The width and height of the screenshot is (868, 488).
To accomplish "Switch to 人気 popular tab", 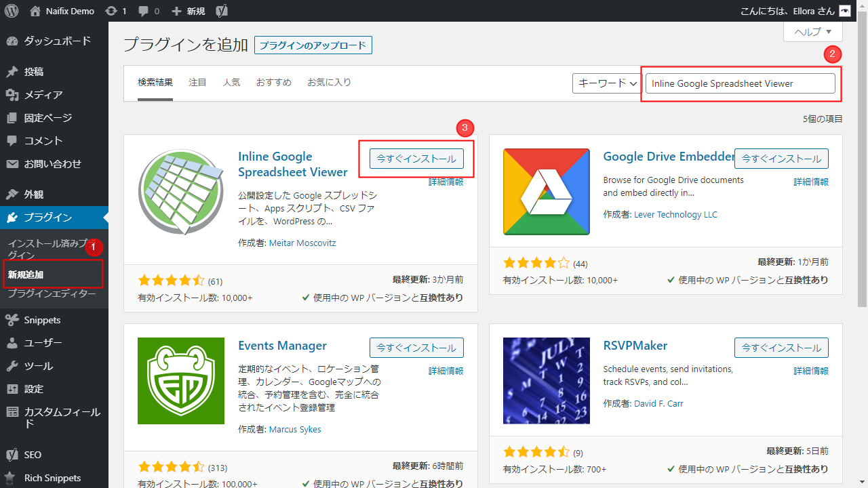I will pos(231,83).
